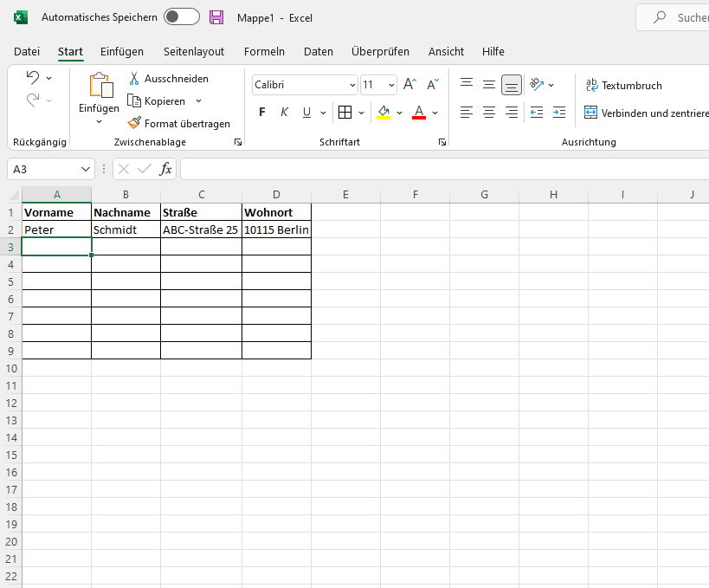Image resolution: width=709 pixels, height=588 pixels.
Task: Select cell containing ABC-Straße 25
Action: coord(201,229)
